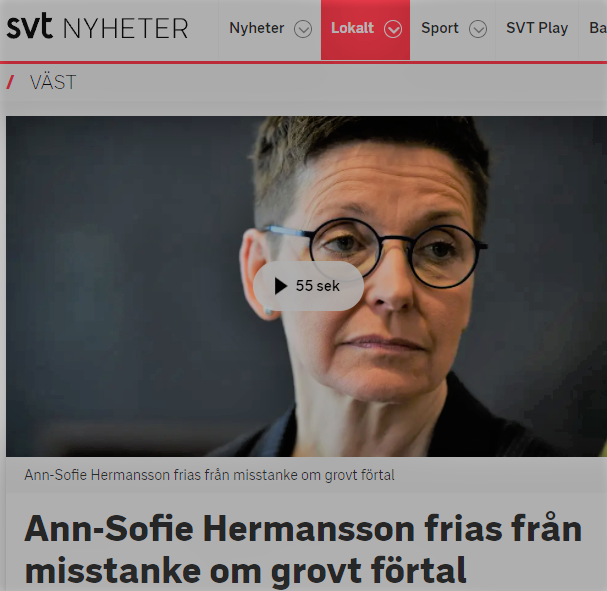607x591 pixels.
Task: Go to SVT Play
Action: [537, 28]
